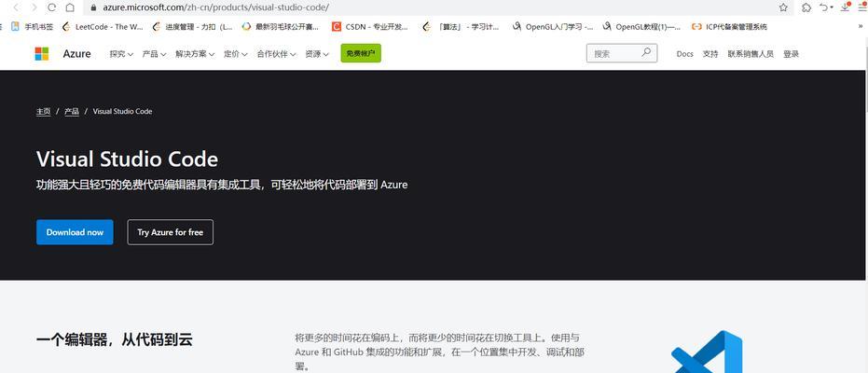Screen dimensions: 868x373
Task: Expand the 产品 navigation dropdown
Action: (x=154, y=54)
